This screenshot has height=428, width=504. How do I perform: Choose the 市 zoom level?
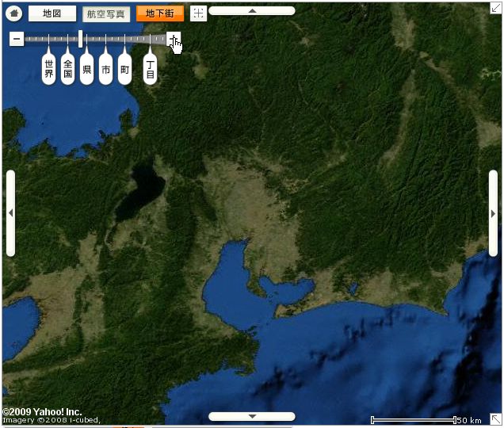[106, 70]
